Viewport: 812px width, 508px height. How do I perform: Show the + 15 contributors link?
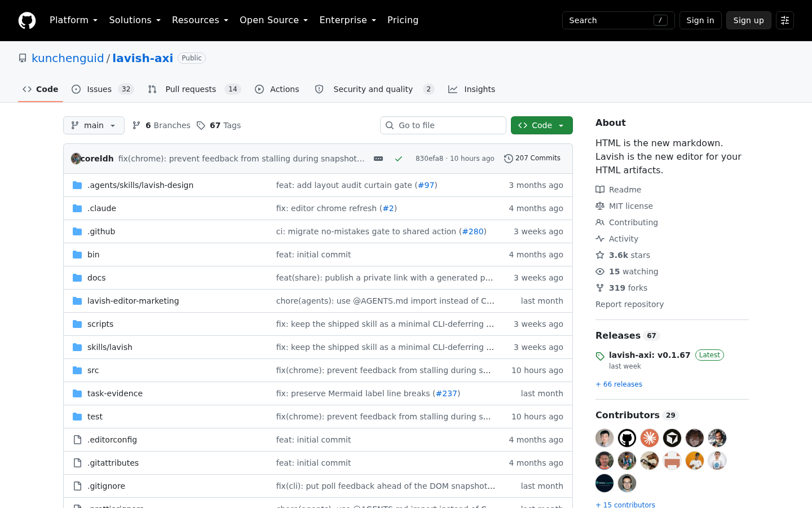point(625,505)
